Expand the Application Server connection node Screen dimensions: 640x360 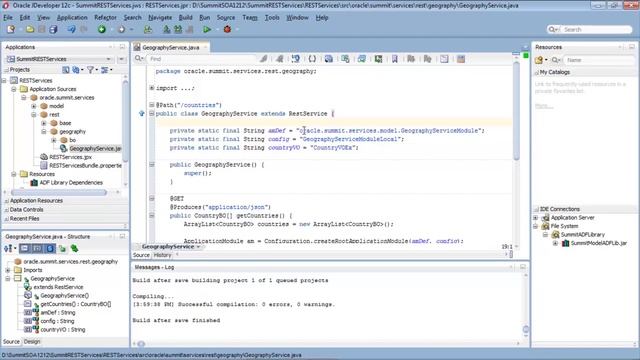point(536,218)
